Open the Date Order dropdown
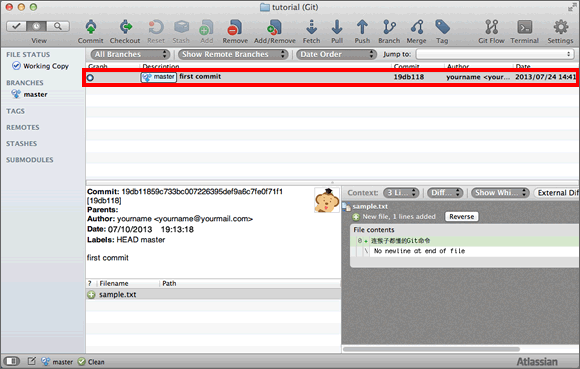The image size is (580, 369). [336, 54]
